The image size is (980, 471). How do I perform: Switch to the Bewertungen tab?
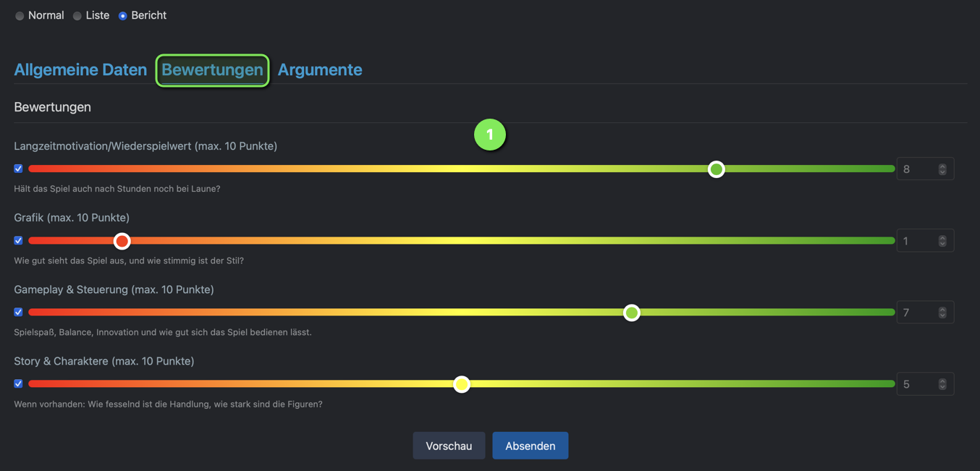(212, 69)
